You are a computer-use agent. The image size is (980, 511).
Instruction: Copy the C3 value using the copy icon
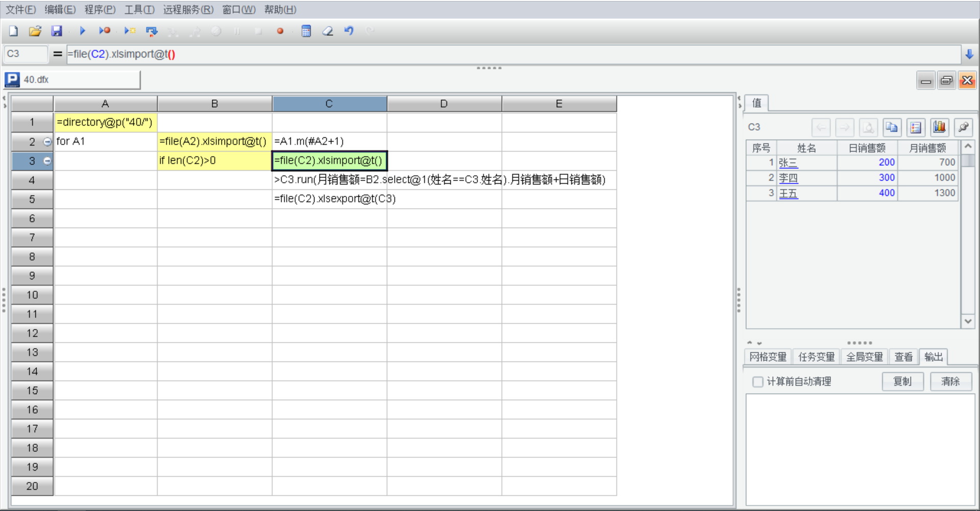tap(892, 127)
